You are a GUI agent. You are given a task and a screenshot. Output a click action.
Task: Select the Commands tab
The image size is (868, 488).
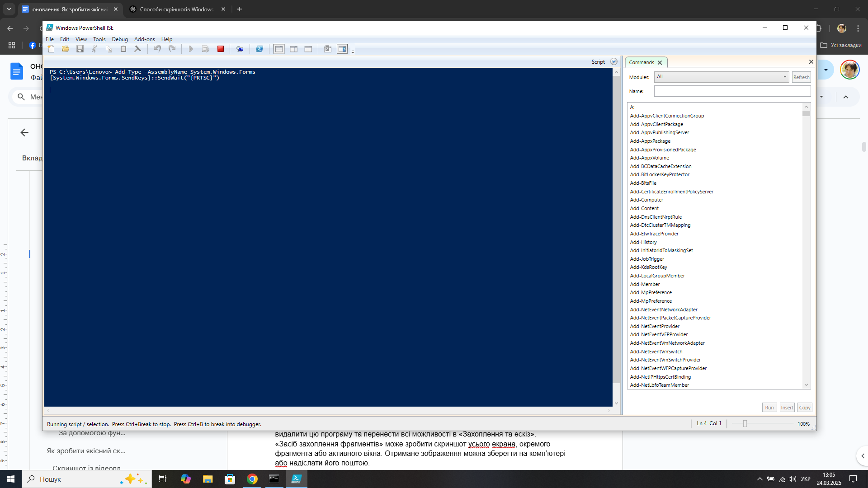pos(642,62)
